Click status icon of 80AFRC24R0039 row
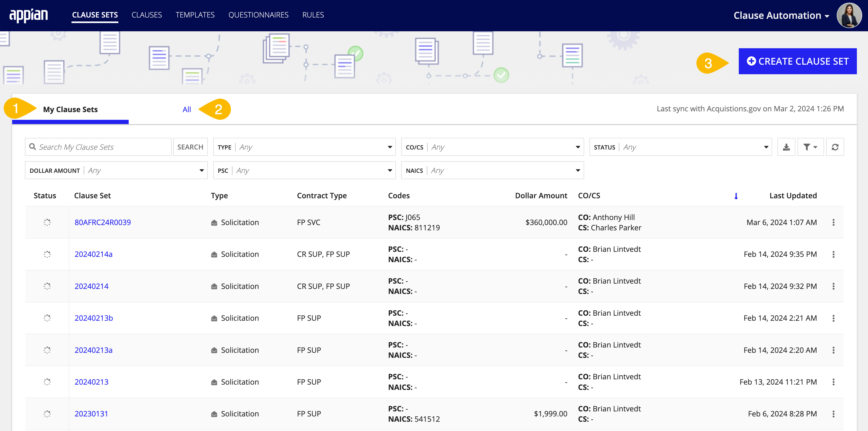This screenshot has height=431, width=868. point(47,222)
